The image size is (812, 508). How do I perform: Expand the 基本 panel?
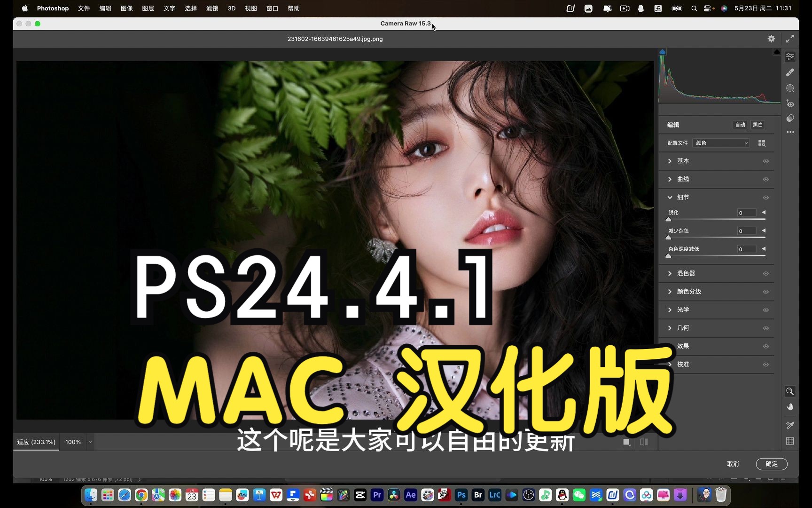[x=670, y=161]
